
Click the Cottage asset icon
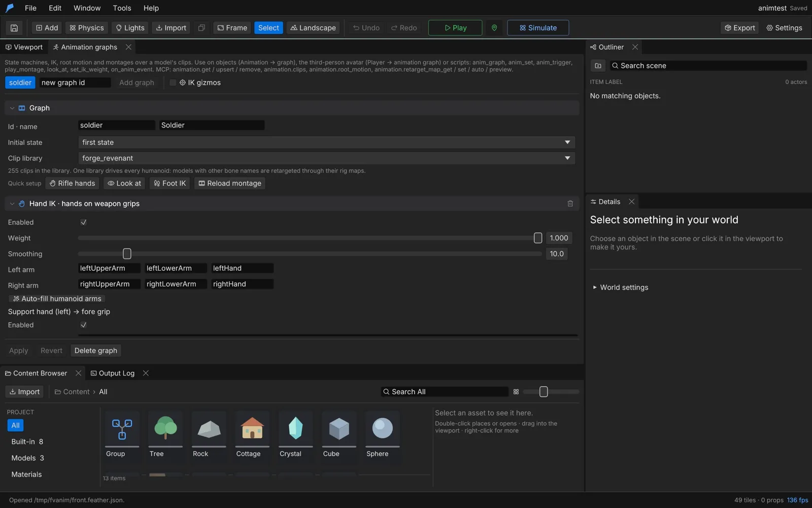point(252,428)
